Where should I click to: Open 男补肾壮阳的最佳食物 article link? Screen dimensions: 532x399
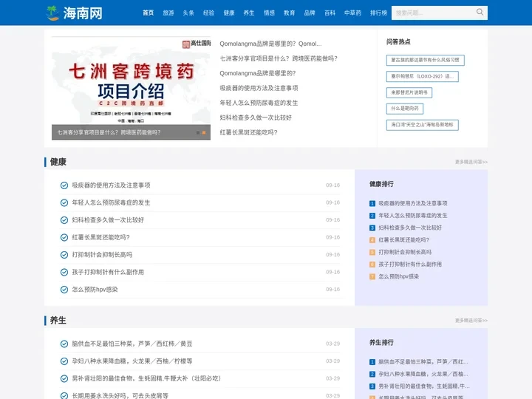pos(146,378)
